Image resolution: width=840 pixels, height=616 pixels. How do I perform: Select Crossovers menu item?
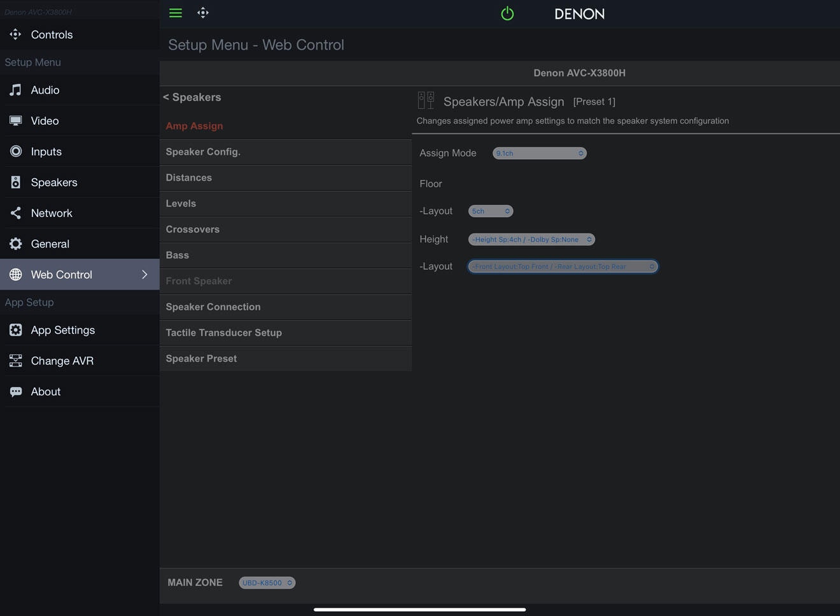coord(286,230)
